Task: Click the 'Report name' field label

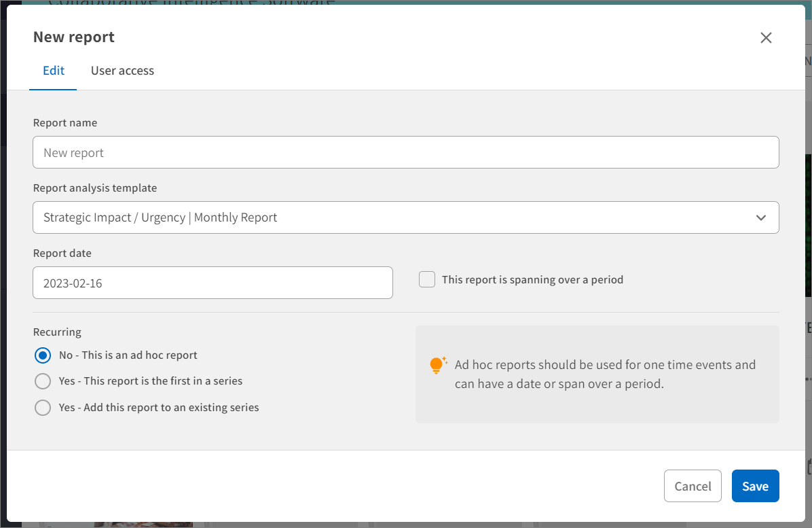Action: (65, 123)
